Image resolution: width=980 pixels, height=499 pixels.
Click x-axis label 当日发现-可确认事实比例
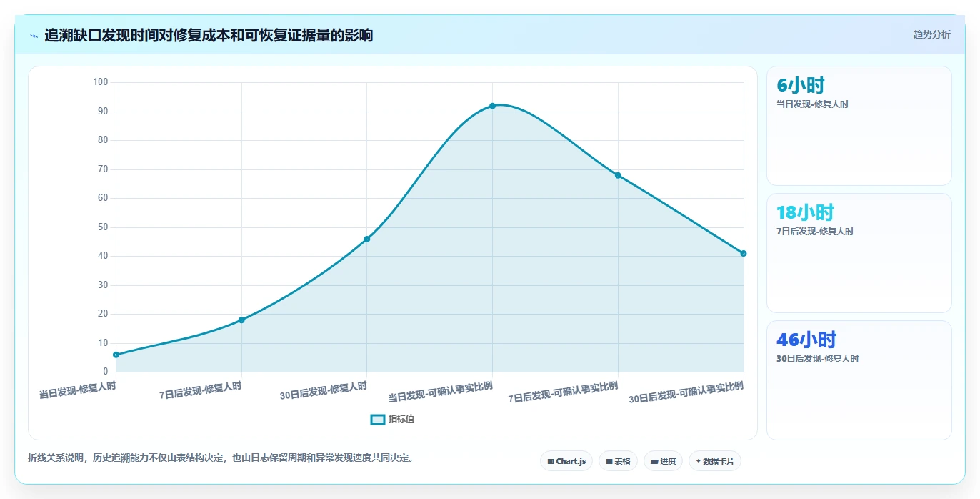coord(441,392)
